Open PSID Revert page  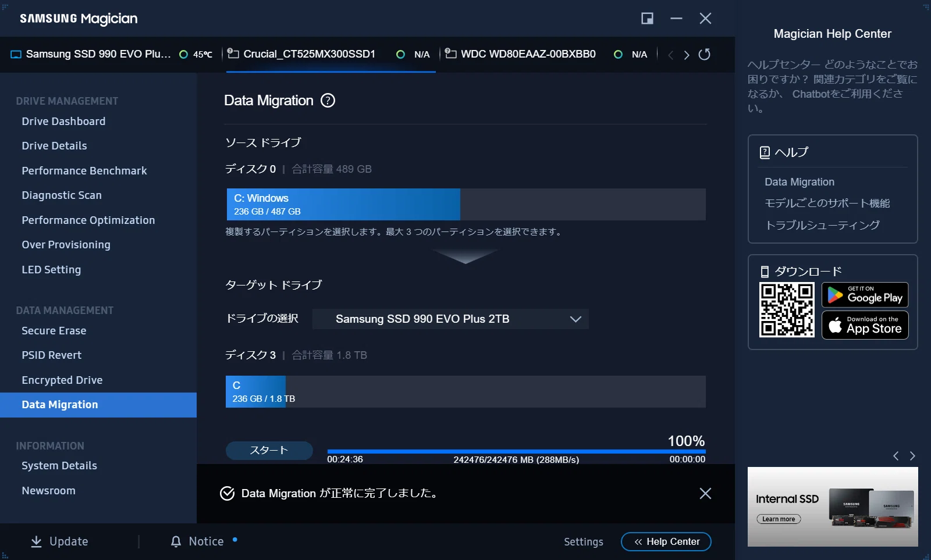coord(51,355)
